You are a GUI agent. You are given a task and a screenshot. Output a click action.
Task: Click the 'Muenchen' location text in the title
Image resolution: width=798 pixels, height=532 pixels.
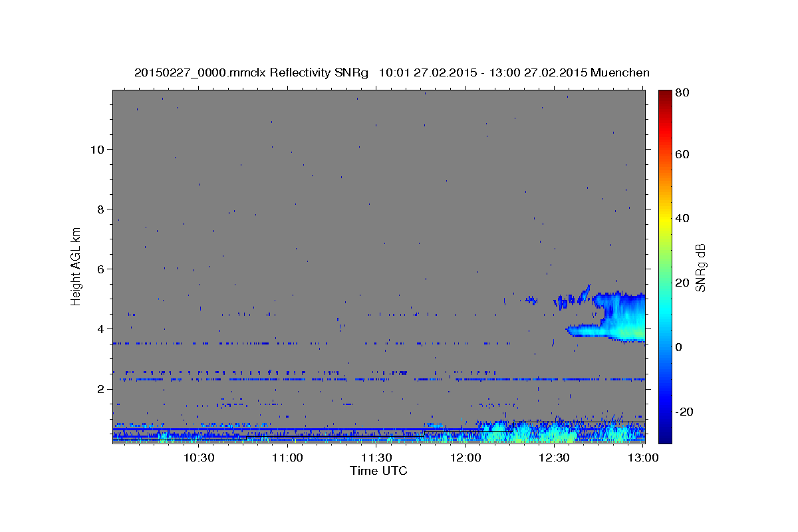click(620, 72)
